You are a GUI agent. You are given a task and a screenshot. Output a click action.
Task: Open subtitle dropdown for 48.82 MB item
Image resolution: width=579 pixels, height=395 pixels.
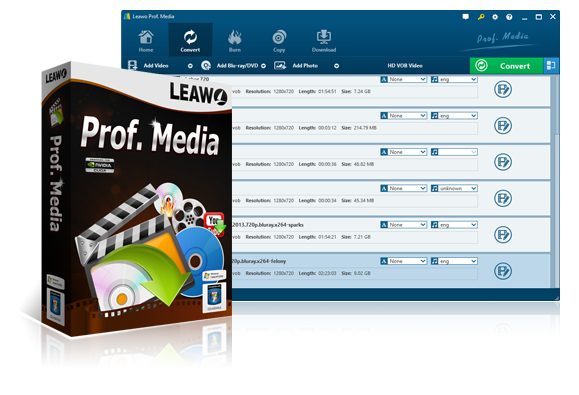click(404, 152)
